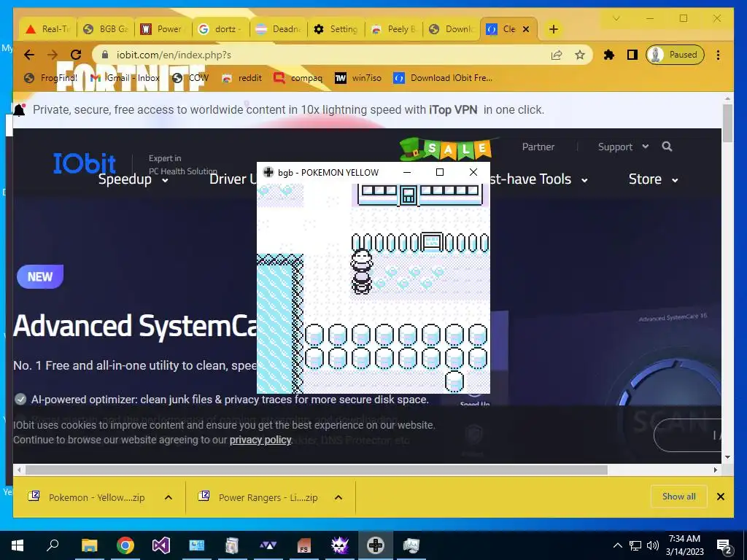Open File Explorer from the taskbar
Viewport: 747px width, 560px height.
[89, 545]
